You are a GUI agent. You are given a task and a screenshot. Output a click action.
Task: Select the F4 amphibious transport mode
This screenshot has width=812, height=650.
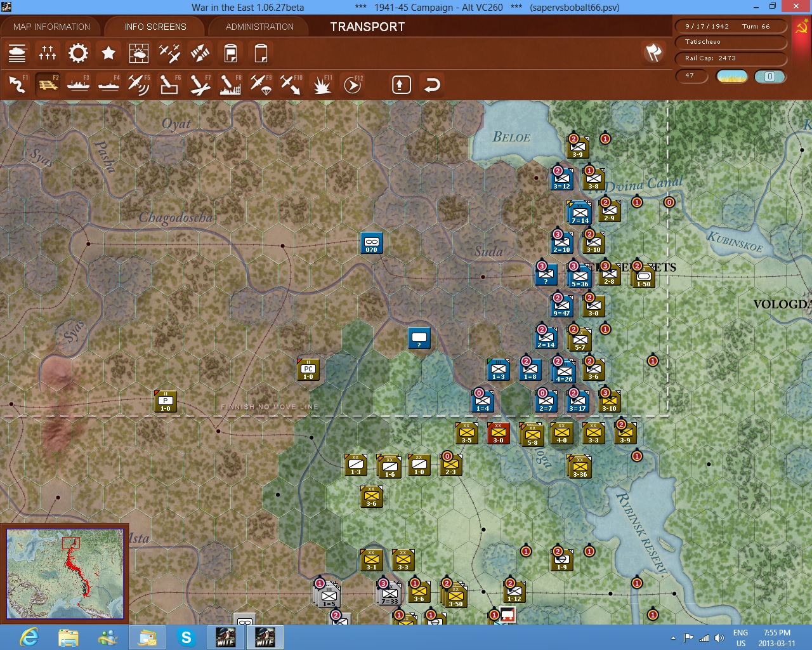108,84
